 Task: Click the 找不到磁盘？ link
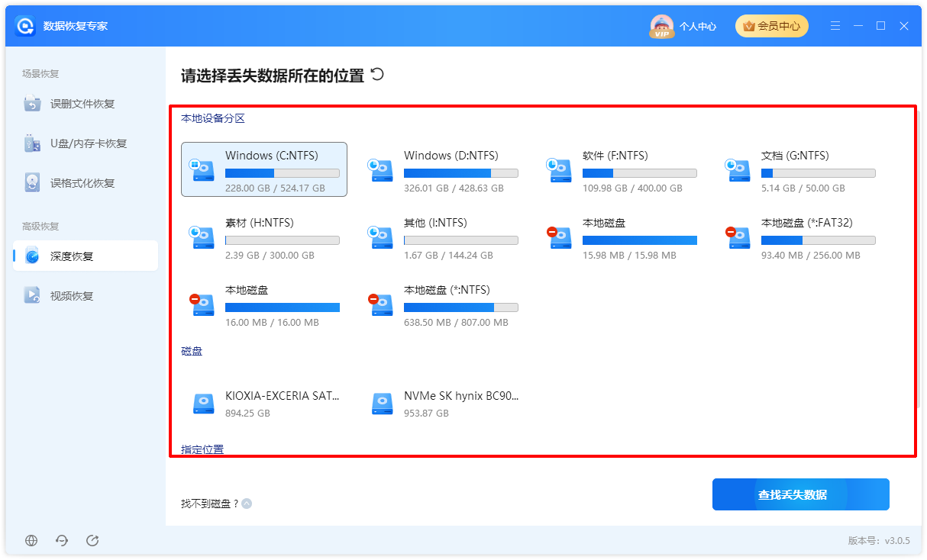[x=210, y=504]
